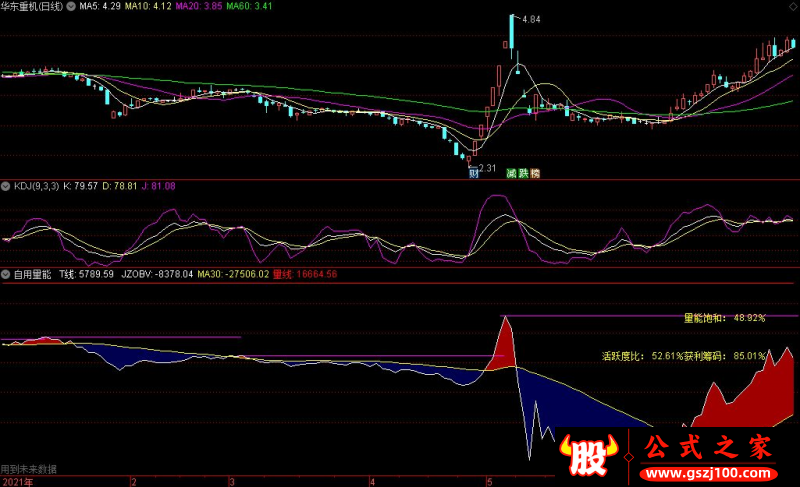Click the K value 79.57 readout

coord(80,187)
